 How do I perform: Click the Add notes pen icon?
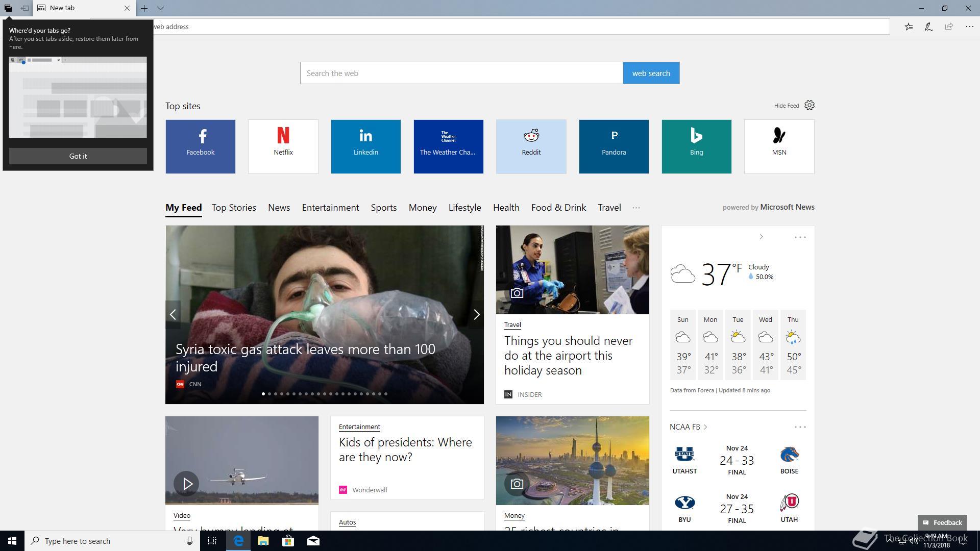coord(929,27)
